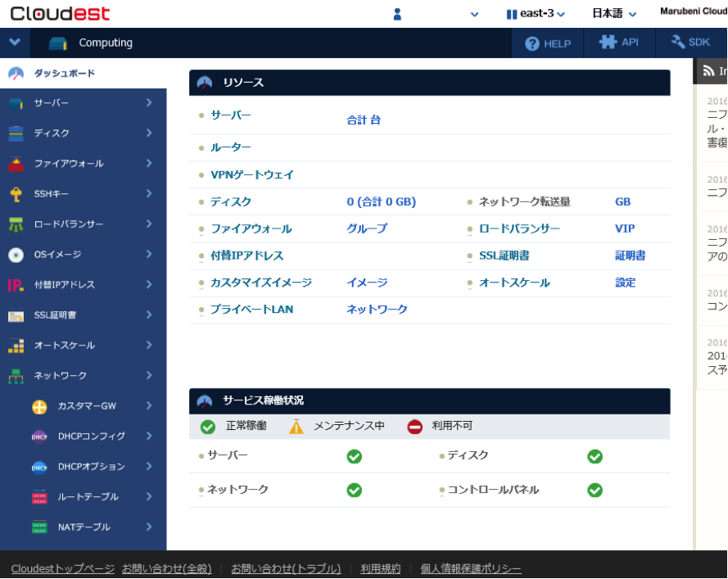Open the ディスク icon in sidebar
The height and width of the screenshot is (579, 728).
click(x=15, y=133)
